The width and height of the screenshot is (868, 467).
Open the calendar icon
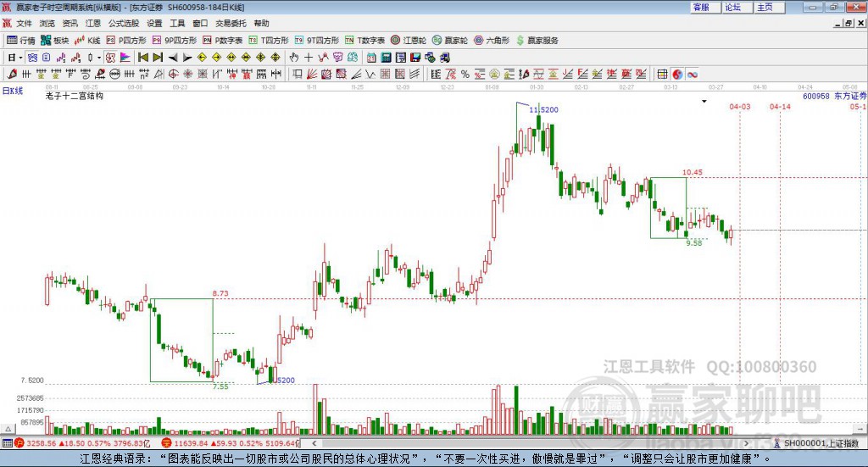click(371, 58)
